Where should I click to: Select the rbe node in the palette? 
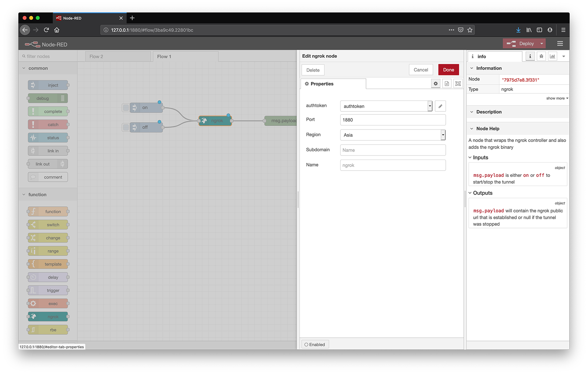click(48, 330)
